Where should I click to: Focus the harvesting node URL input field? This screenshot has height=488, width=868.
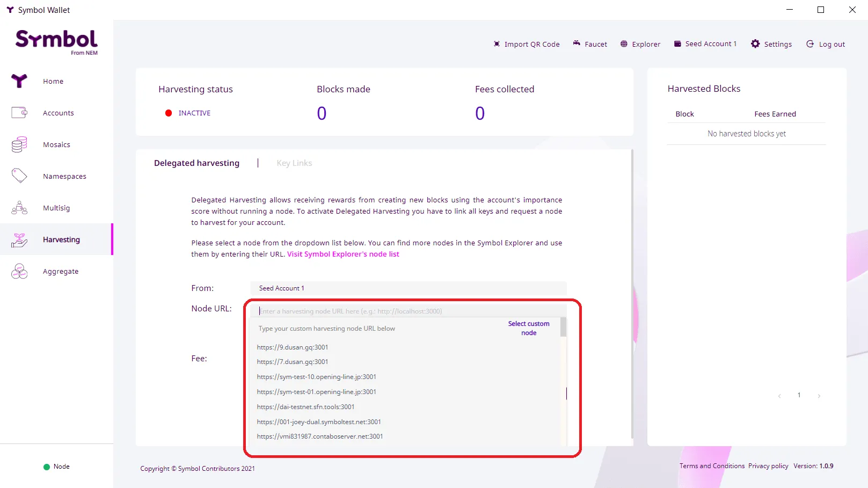pos(408,311)
